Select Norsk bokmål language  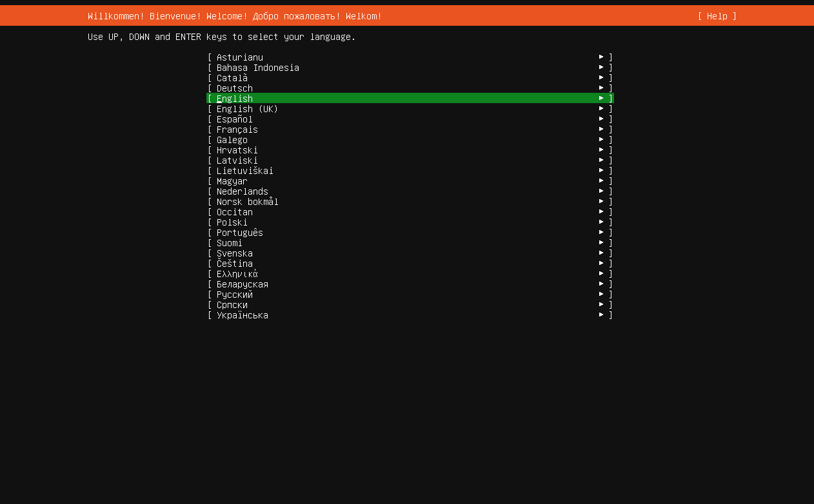(x=410, y=202)
